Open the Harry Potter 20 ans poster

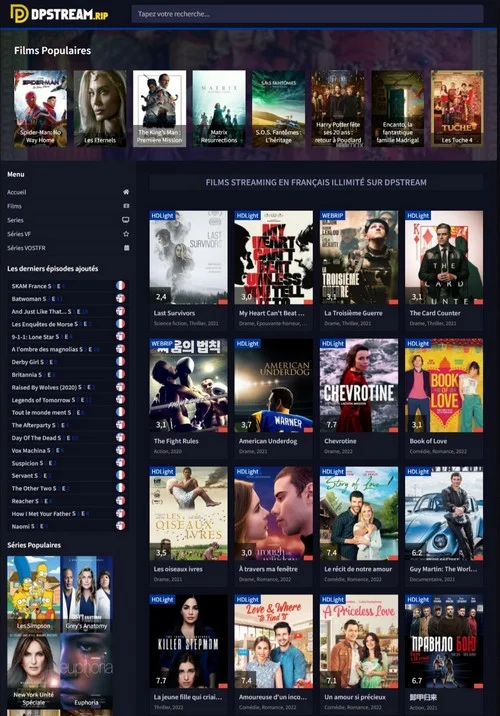338,108
